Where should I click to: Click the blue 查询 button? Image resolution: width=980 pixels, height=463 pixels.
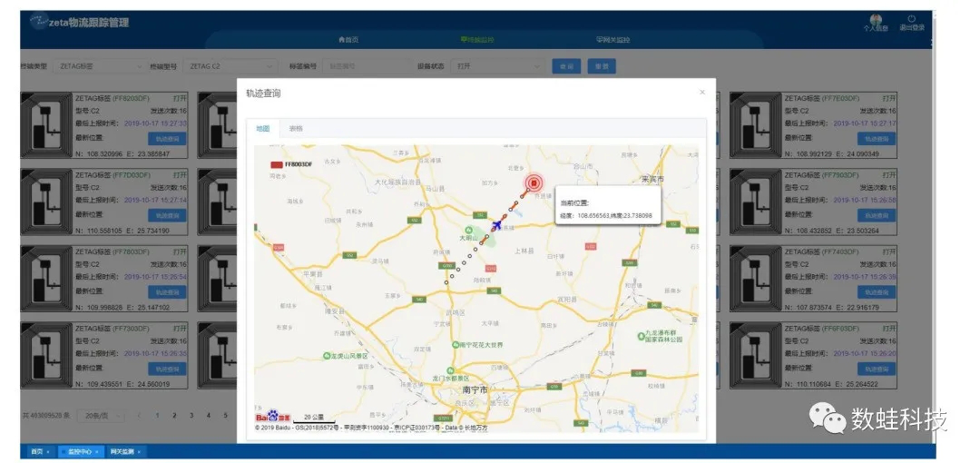(566, 66)
